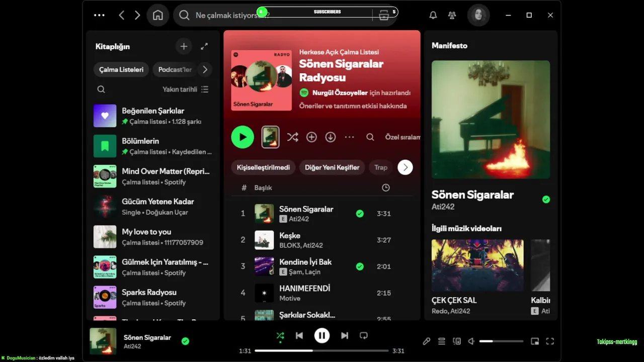Toggle saved checkmark in Manifesto panel
The image size is (644, 362).
point(546,200)
